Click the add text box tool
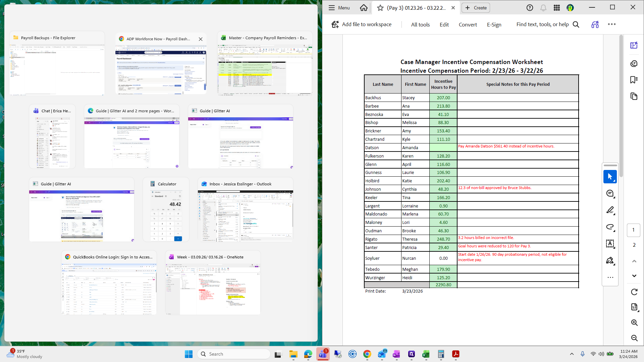Viewport: 644px width, 362px height. point(610,244)
